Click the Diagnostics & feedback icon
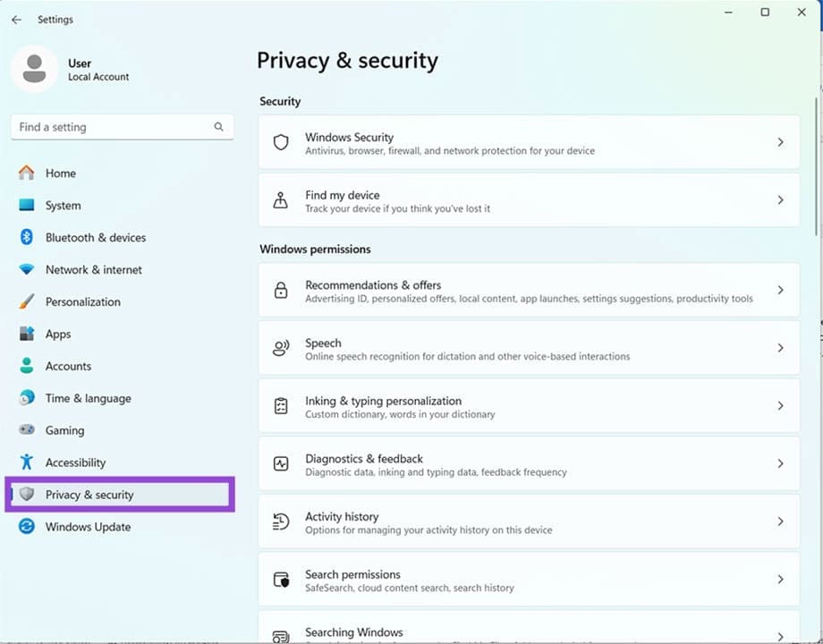This screenshot has width=823, height=644. [281, 464]
